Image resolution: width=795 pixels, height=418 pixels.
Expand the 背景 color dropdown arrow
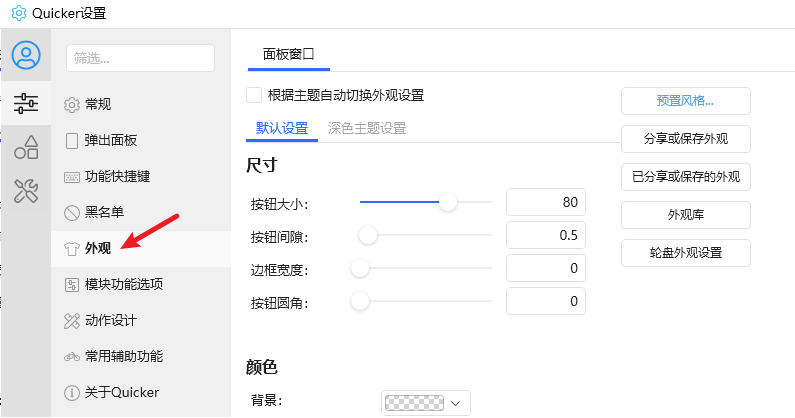[x=456, y=403]
